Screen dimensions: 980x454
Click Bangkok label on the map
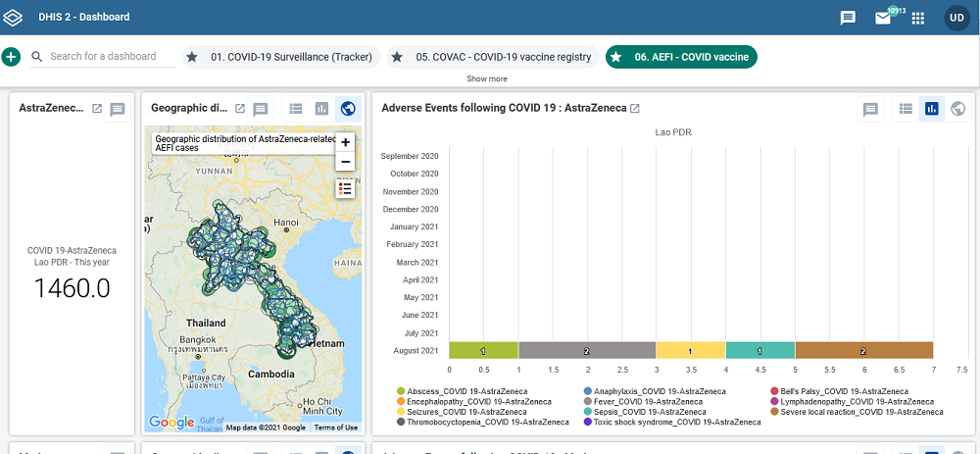point(198,339)
